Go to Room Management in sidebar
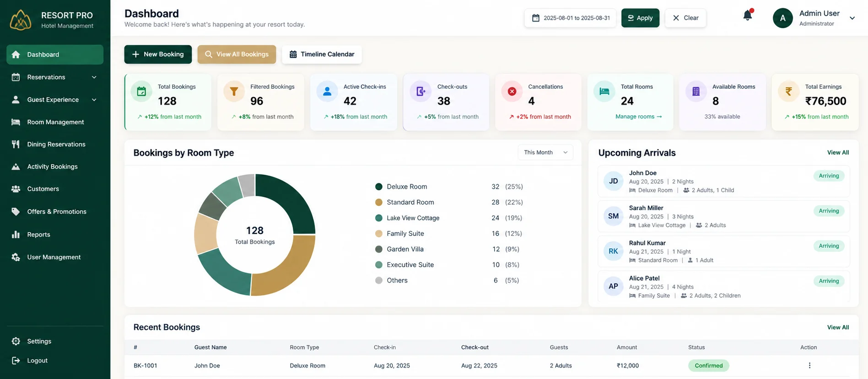 click(55, 122)
